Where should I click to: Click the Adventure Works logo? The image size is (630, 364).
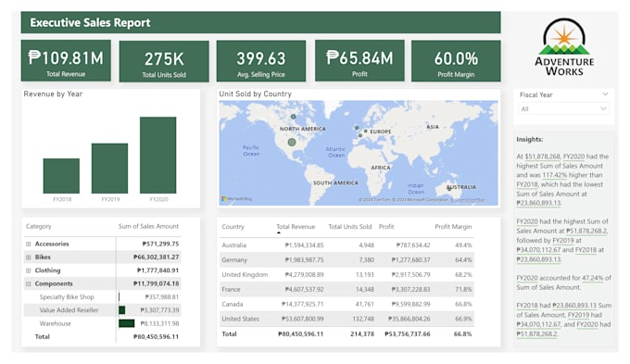click(564, 47)
